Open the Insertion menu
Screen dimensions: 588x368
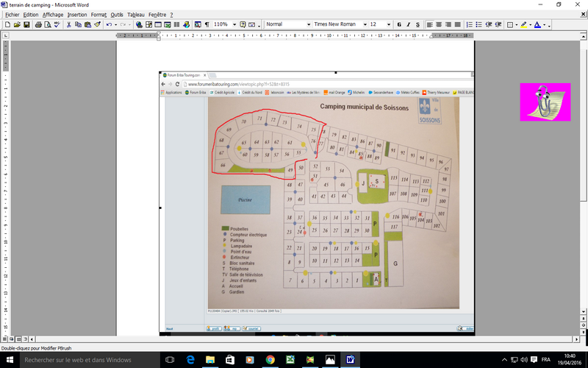pyautogui.click(x=76, y=14)
